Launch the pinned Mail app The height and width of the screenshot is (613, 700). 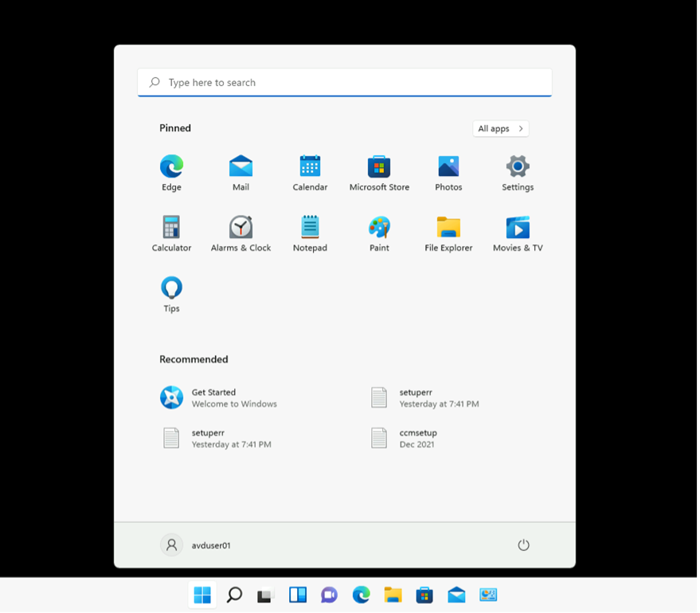[241, 173]
